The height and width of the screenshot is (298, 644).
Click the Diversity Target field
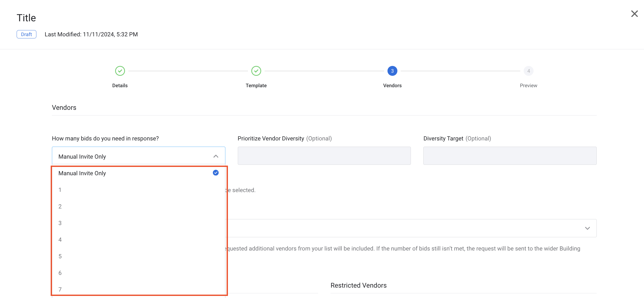tap(510, 156)
